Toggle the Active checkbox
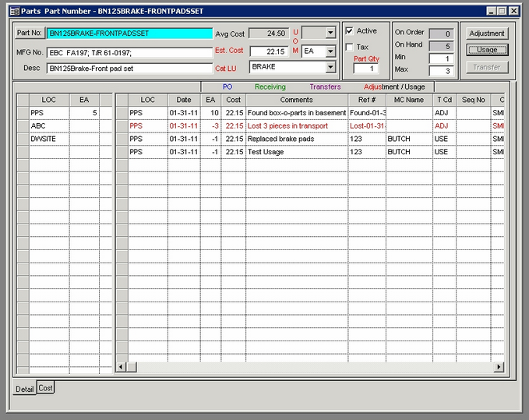 (x=350, y=31)
